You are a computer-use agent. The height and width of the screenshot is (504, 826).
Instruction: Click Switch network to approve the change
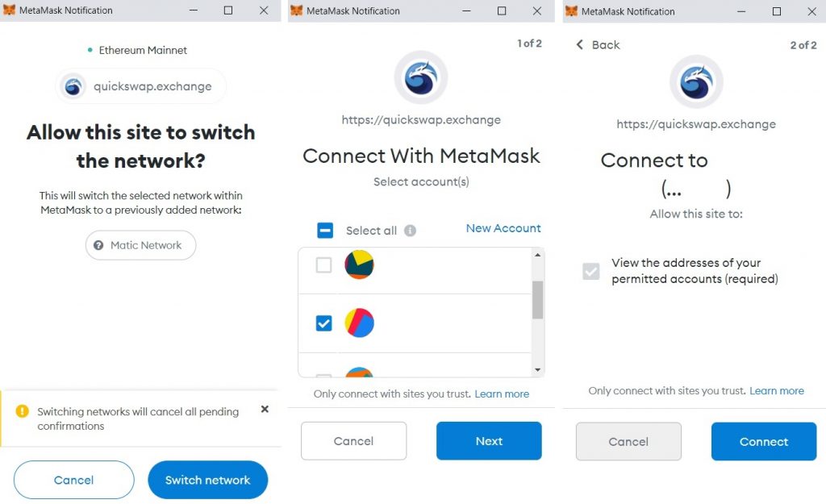click(x=207, y=479)
